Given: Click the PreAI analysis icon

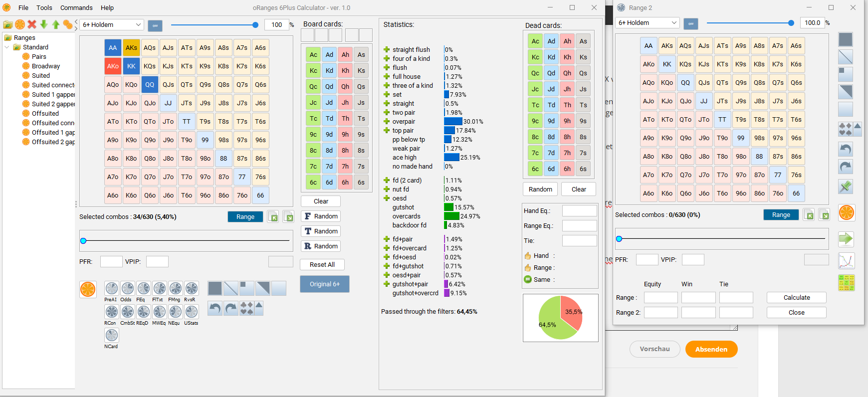Looking at the screenshot, I should 111,288.
